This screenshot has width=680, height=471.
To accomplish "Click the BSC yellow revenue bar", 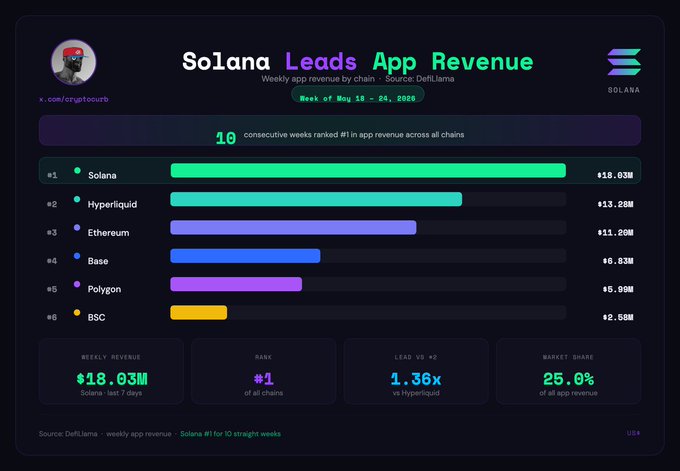I will 199,312.
